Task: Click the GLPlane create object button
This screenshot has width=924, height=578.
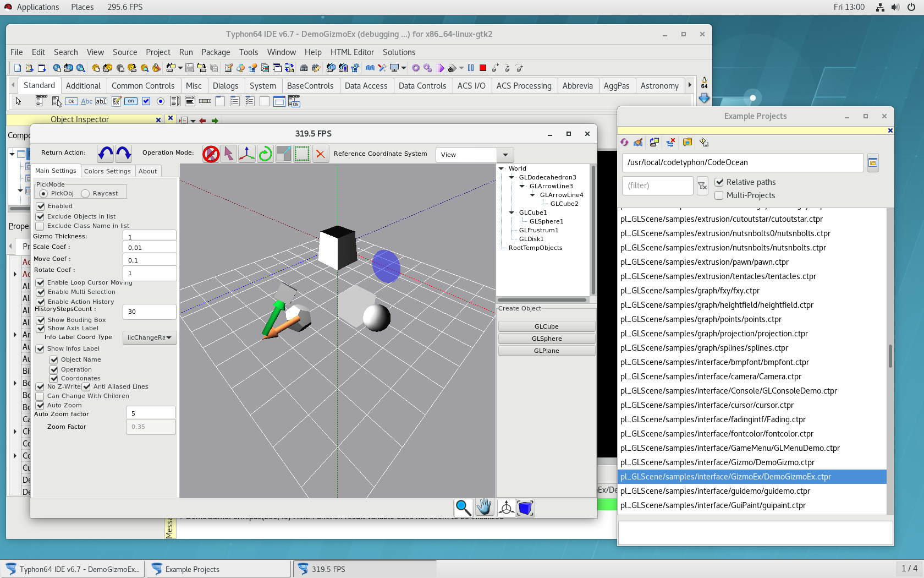Action: 547,351
